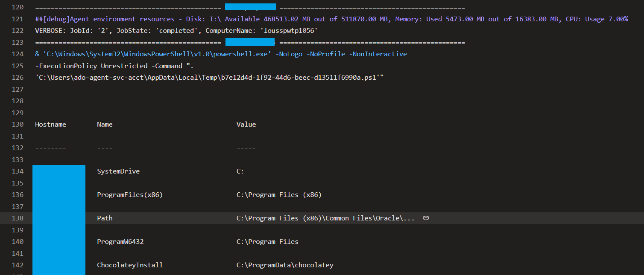Click the redacted blue label on line 120
Screen dimensions: 644x275
click(250, 7)
